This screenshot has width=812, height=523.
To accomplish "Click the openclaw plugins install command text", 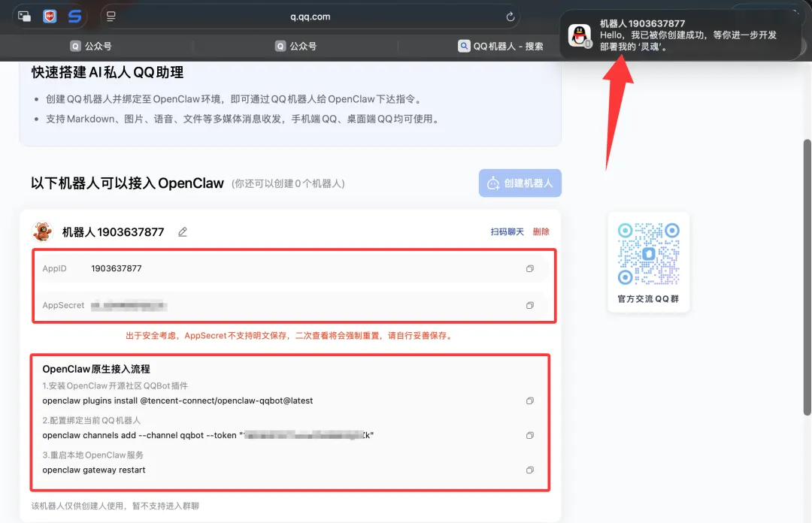I will tap(177, 401).
